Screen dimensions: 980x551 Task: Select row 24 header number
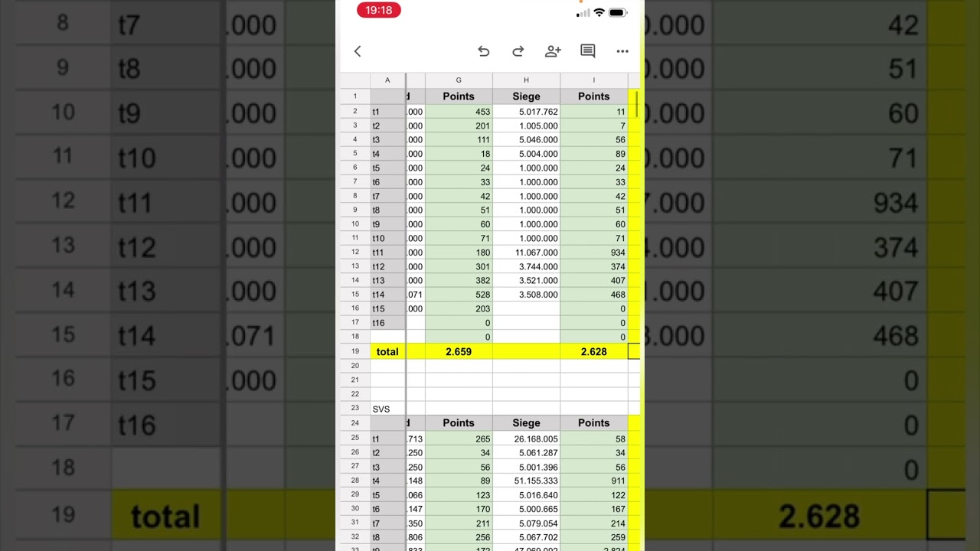point(355,422)
